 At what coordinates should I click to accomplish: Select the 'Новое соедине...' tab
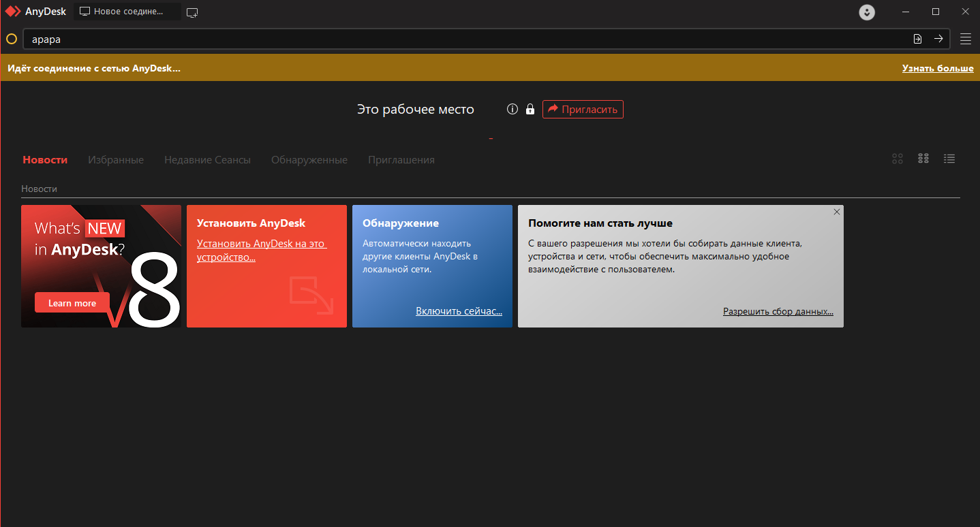(x=127, y=12)
